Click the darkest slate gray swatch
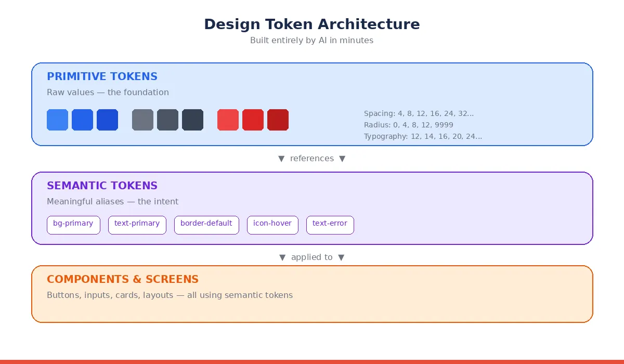 click(x=192, y=120)
